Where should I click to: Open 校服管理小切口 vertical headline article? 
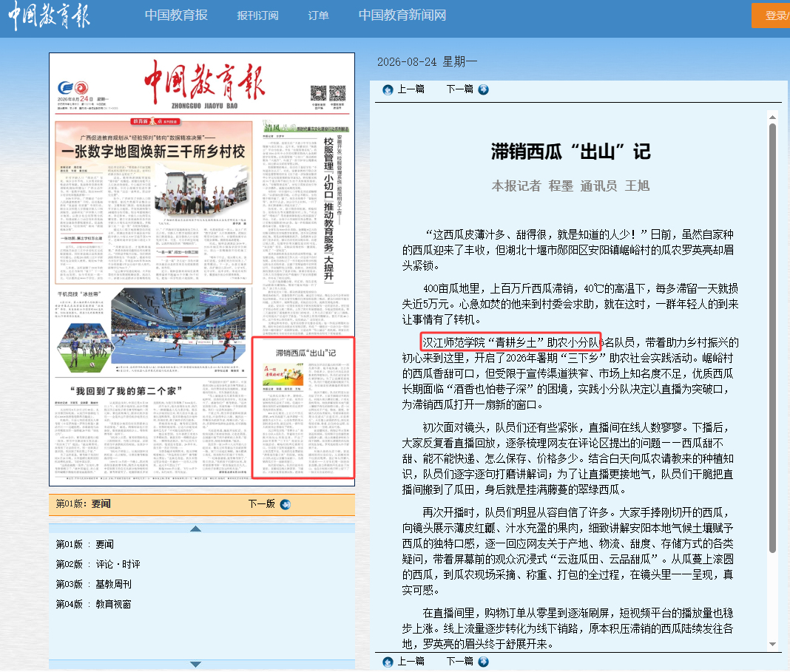click(x=328, y=209)
